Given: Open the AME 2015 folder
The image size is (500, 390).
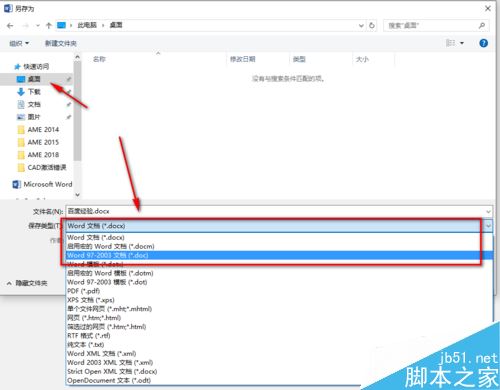Looking at the screenshot, I should (38, 142).
